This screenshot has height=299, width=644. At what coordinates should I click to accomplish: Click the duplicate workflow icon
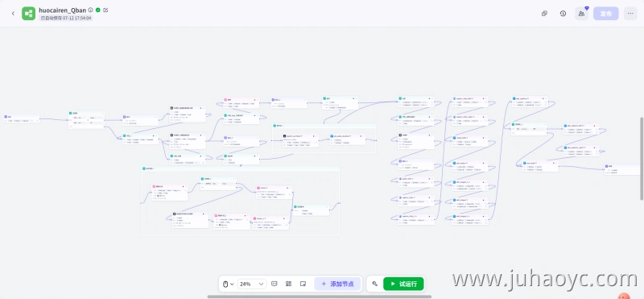point(544,14)
